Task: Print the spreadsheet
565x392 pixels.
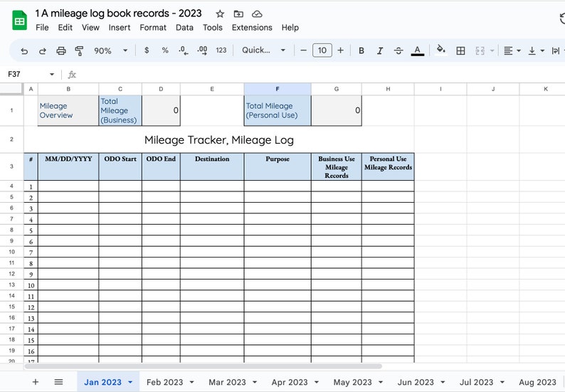Action: 61,51
